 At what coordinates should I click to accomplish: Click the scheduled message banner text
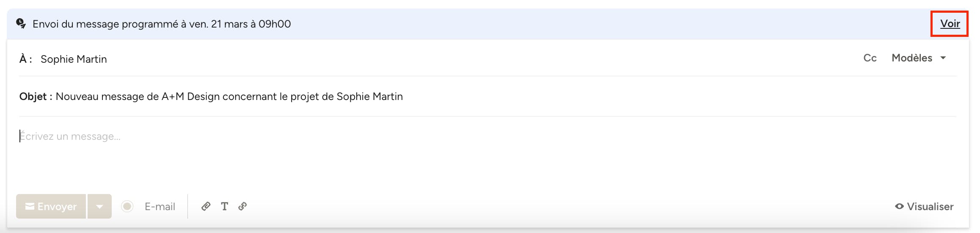coord(162,24)
